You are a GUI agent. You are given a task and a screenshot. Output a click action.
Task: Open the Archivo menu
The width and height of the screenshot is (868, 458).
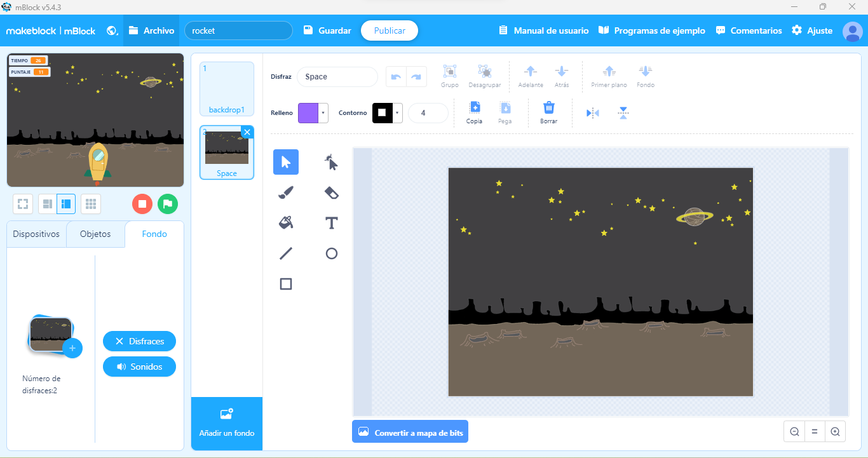coord(151,30)
